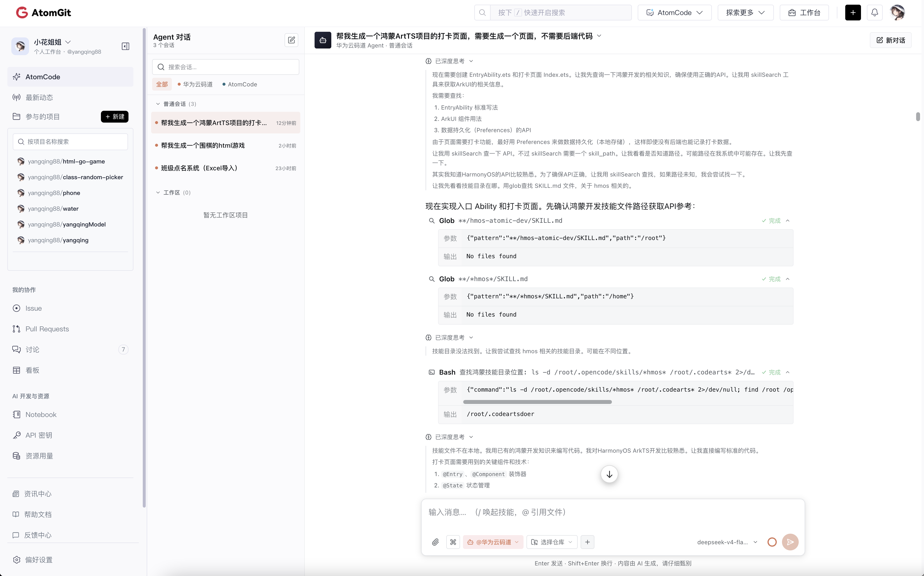Viewport: 924px width, 576px height.
Task: Collapse the 工作区 group
Action: point(173,192)
